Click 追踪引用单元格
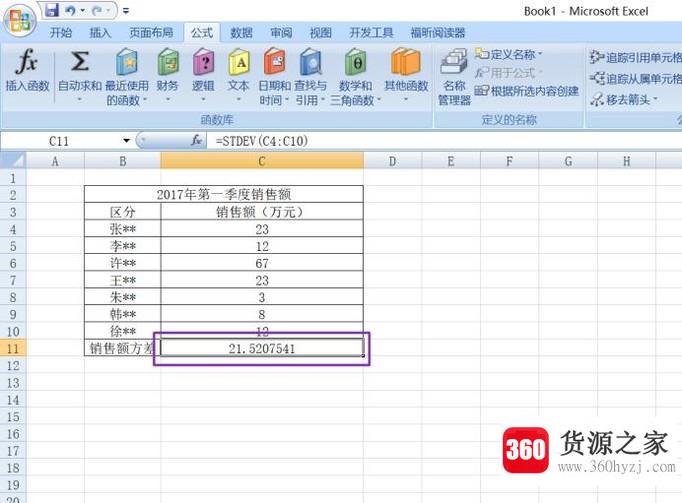The width and height of the screenshot is (682, 503). (635, 57)
